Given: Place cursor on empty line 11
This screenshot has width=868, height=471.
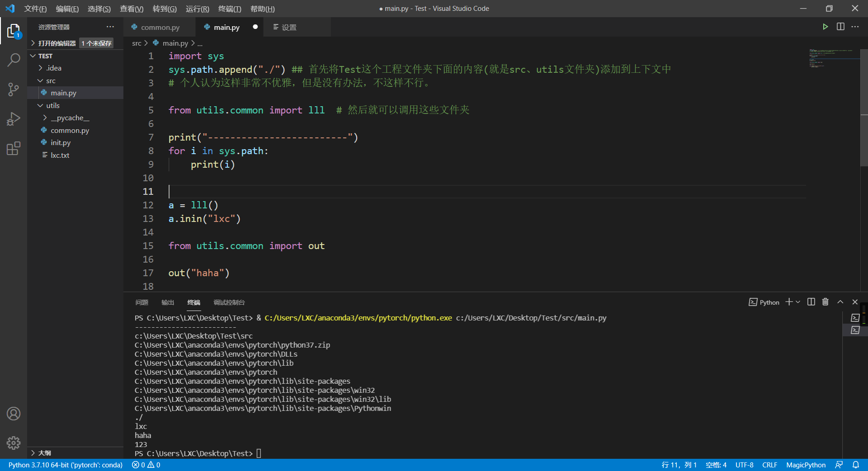Looking at the screenshot, I should [x=486, y=191].
